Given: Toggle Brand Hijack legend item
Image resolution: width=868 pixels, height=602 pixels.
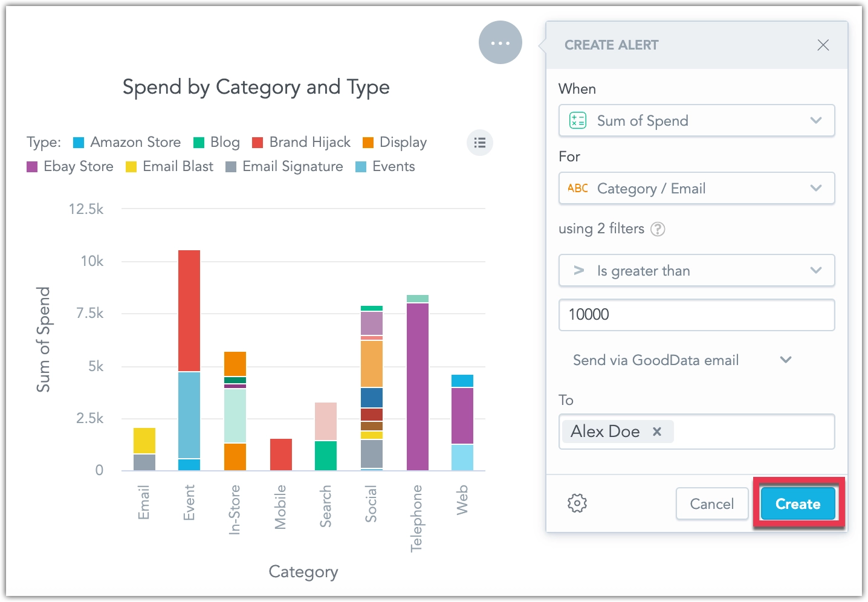Looking at the screenshot, I should pos(301,142).
